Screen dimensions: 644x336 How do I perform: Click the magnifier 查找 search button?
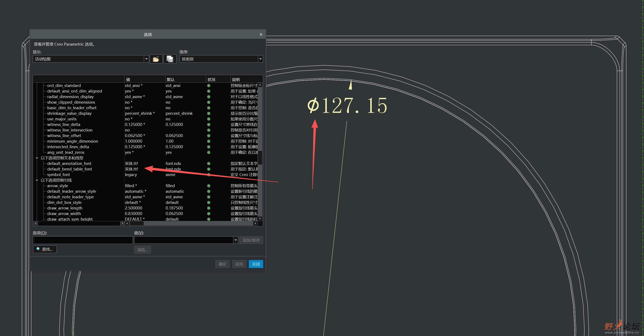(45, 249)
